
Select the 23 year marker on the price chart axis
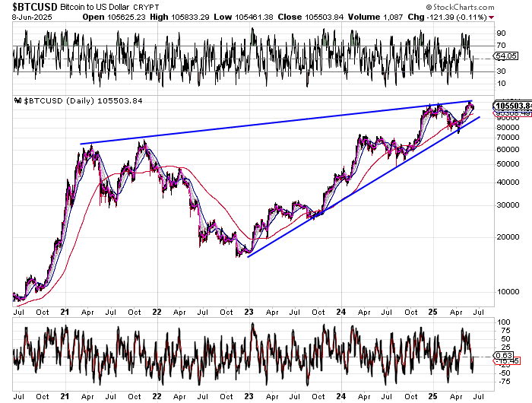tap(250, 312)
